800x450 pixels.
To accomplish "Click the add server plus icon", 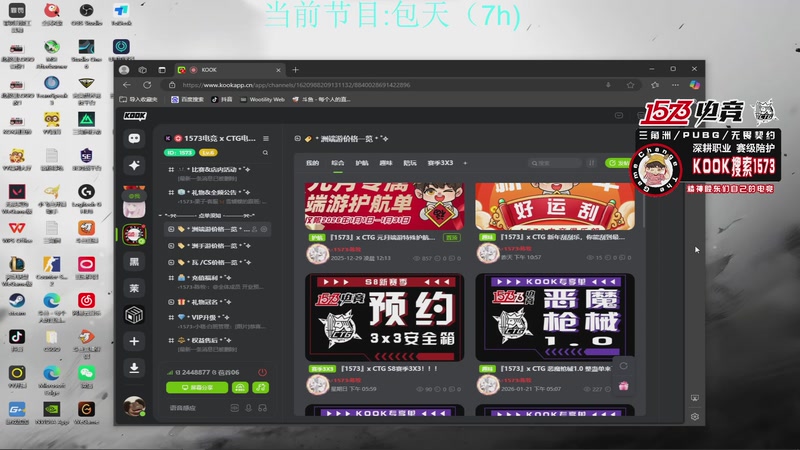I will (x=134, y=341).
